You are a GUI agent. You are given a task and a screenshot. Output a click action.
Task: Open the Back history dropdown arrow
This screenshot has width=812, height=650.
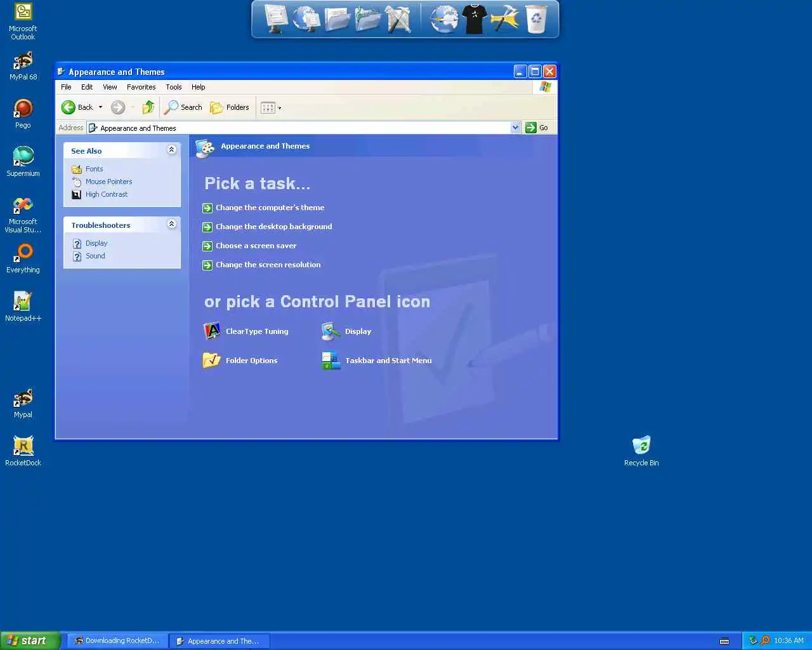[x=100, y=107]
